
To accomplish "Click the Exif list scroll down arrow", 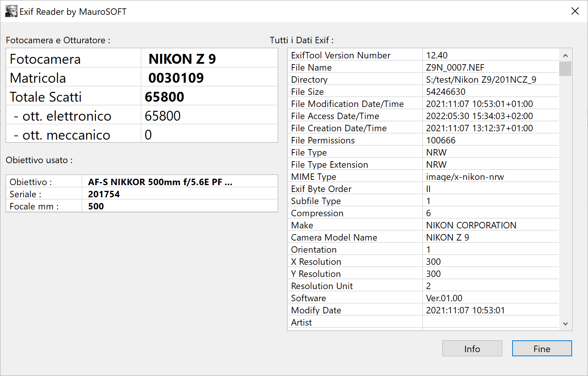I will coord(565,324).
